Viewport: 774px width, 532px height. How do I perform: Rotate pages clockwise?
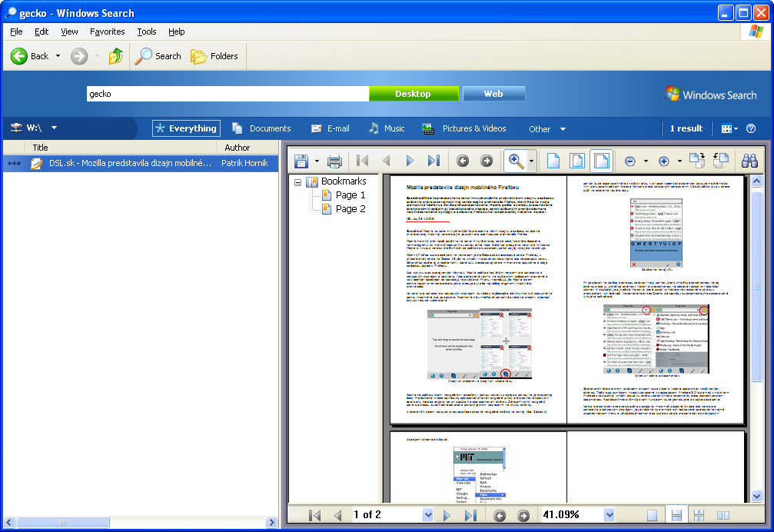697,161
